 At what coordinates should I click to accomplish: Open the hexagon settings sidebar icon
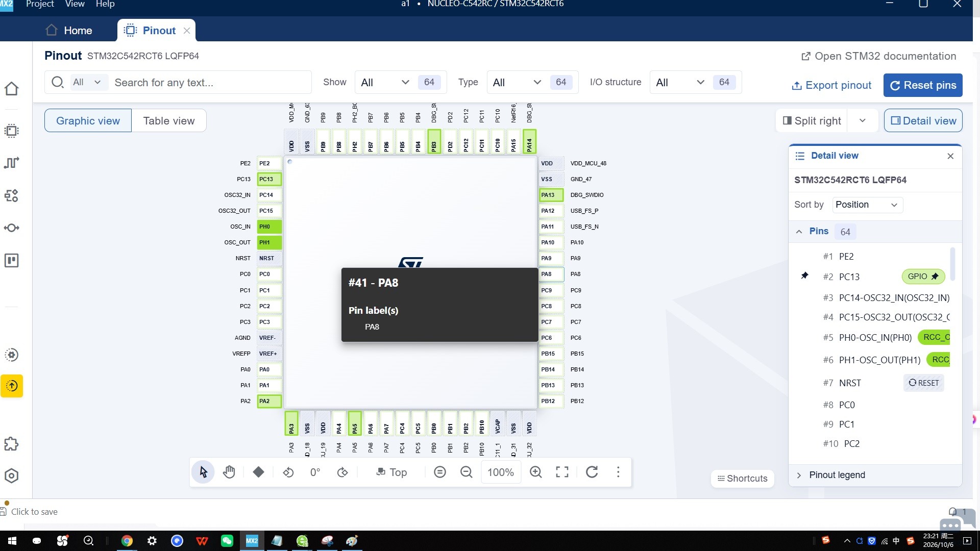(x=11, y=476)
